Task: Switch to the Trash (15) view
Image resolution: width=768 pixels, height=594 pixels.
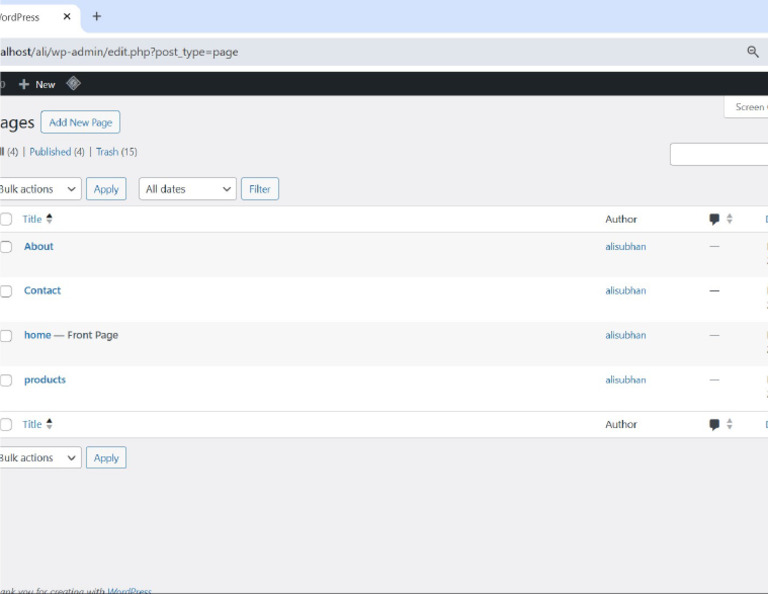Action: pyautogui.click(x=116, y=152)
